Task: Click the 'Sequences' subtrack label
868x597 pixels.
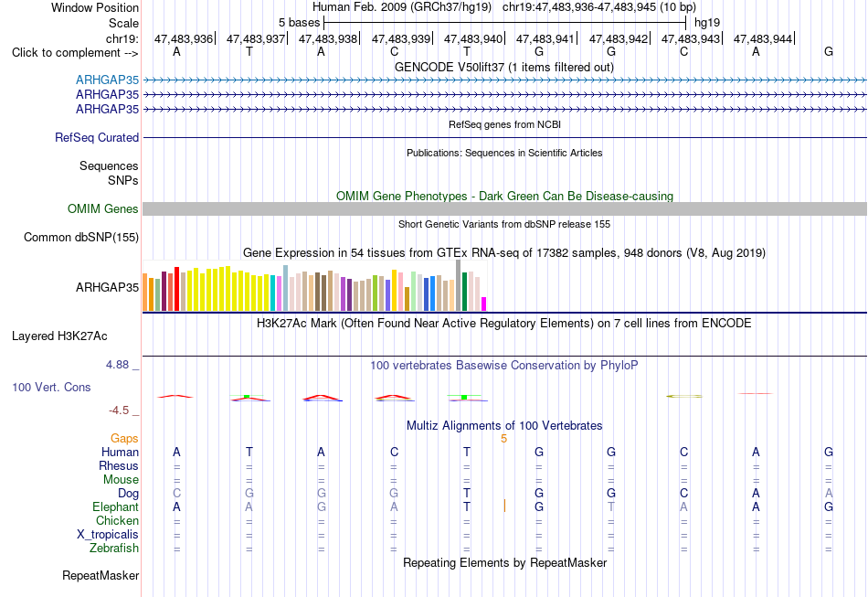Action: click(109, 165)
